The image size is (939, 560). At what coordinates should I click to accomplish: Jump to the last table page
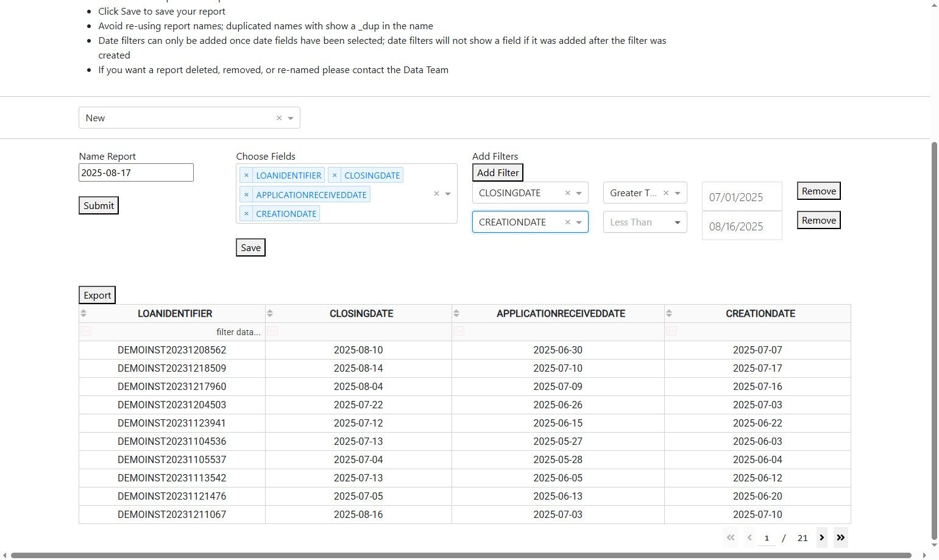pyautogui.click(x=841, y=537)
